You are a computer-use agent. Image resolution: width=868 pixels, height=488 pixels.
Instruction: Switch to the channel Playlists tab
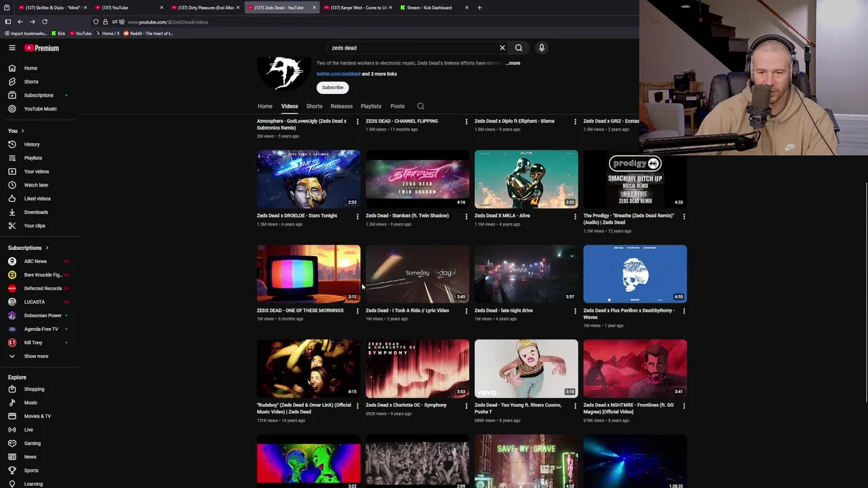371,106
